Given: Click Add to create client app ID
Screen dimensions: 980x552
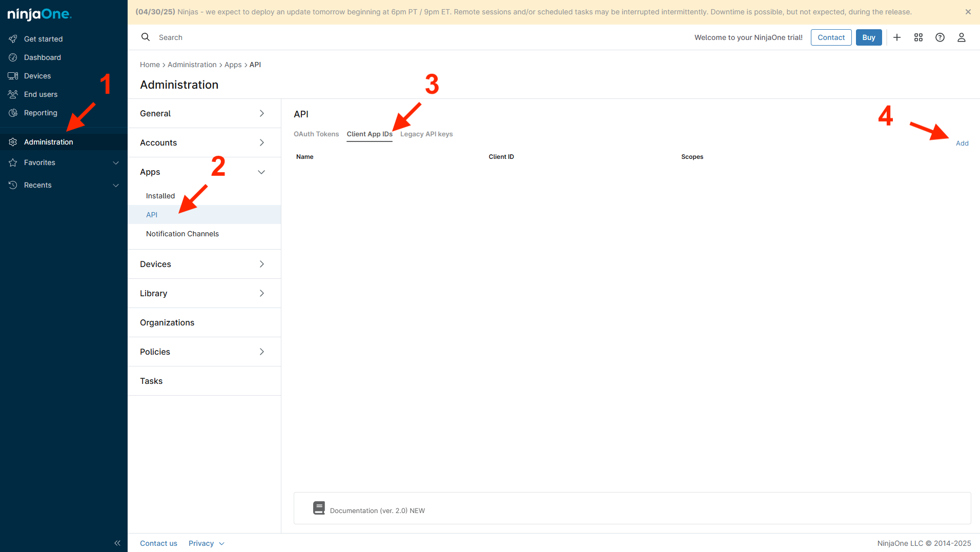Looking at the screenshot, I should pyautogui.click(x=962, y=144).
